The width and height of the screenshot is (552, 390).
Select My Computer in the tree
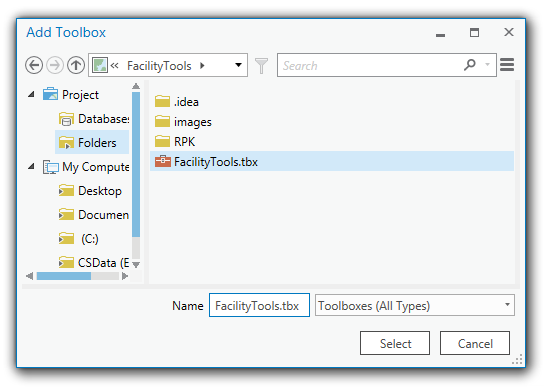click(x=95, y=167)
